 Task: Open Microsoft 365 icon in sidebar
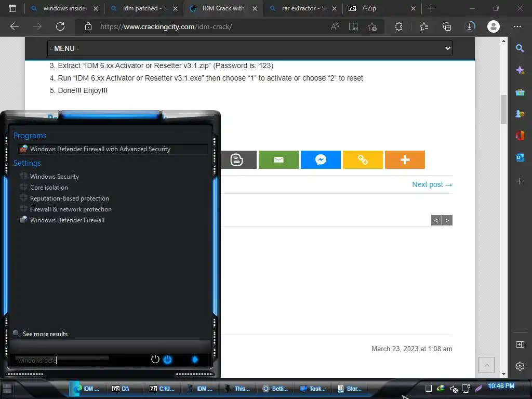tap(520, 136)
